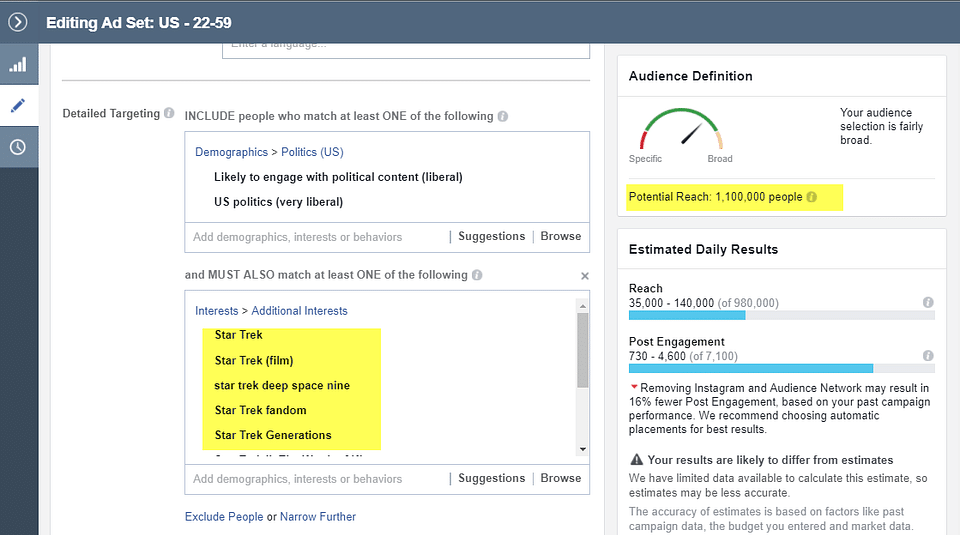Focus the second Add demographics input field
This screenshot has height=535, width=960.
pos(318,479)
